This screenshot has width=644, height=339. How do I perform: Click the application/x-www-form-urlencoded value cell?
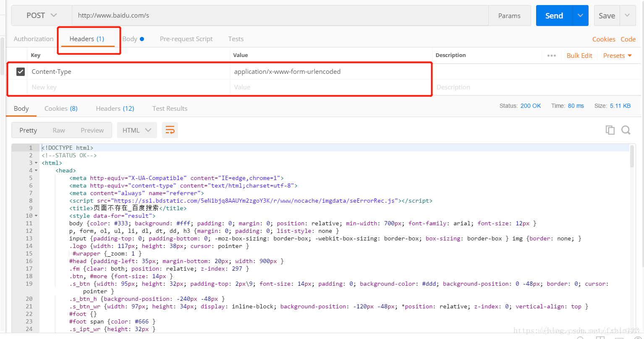[x=331, y=72]
